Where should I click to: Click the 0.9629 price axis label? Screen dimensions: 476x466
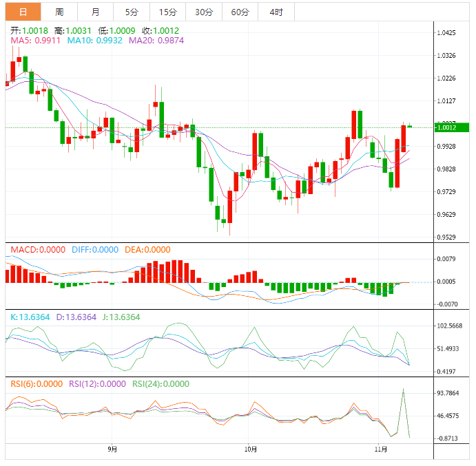click(x=446, y=215)
